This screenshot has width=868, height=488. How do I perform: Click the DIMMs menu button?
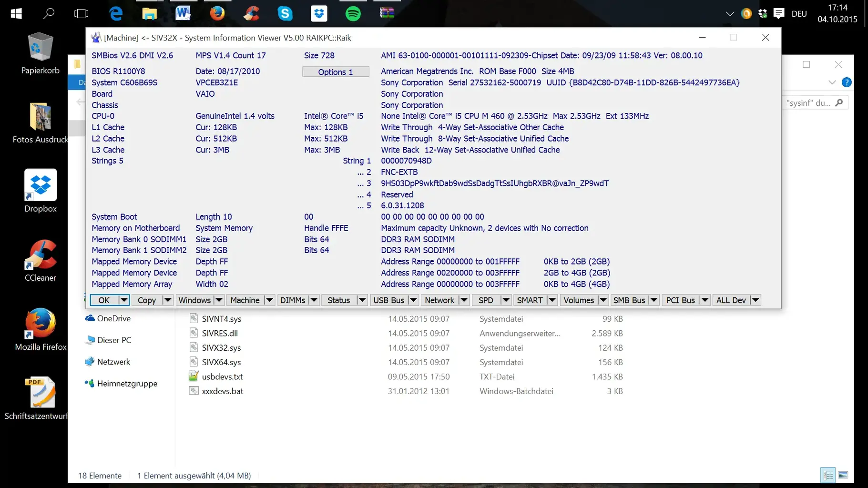[x=293, y=300]
